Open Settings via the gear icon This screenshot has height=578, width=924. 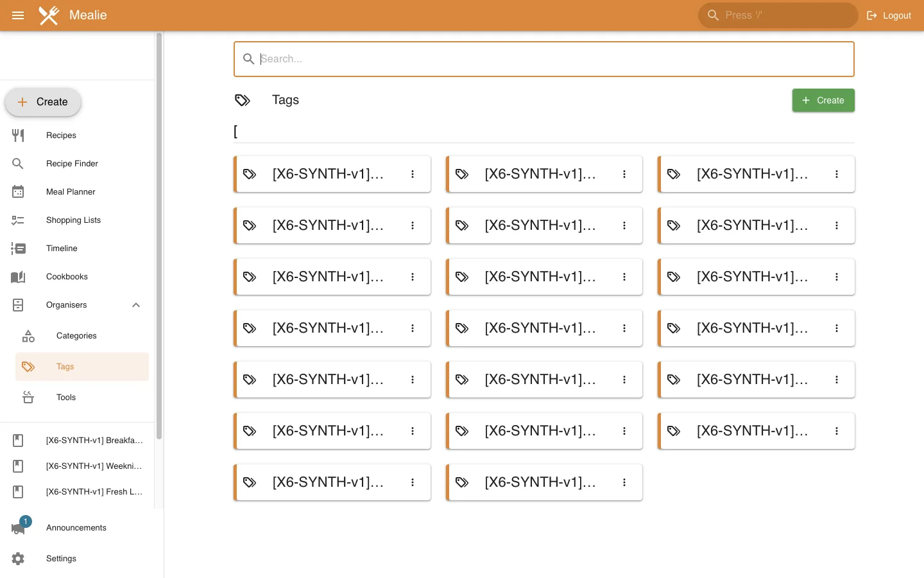(18, 559)
